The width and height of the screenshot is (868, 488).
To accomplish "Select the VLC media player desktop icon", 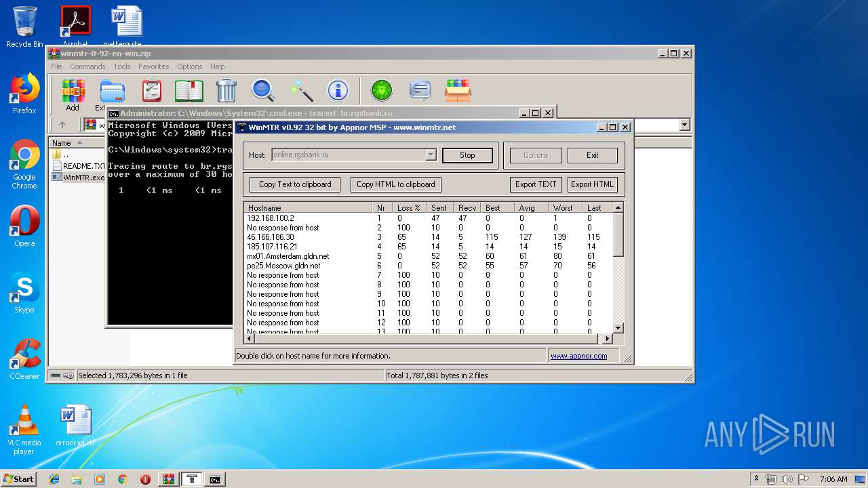I will (24, 430).
